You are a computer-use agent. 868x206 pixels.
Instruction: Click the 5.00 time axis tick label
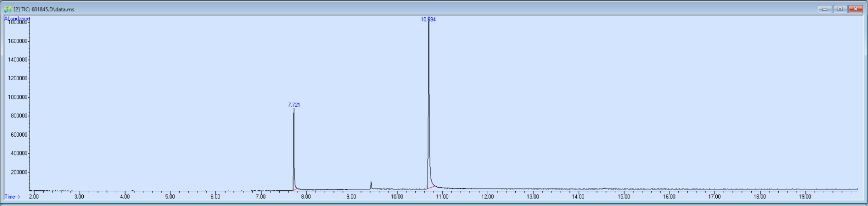point(170,197)
